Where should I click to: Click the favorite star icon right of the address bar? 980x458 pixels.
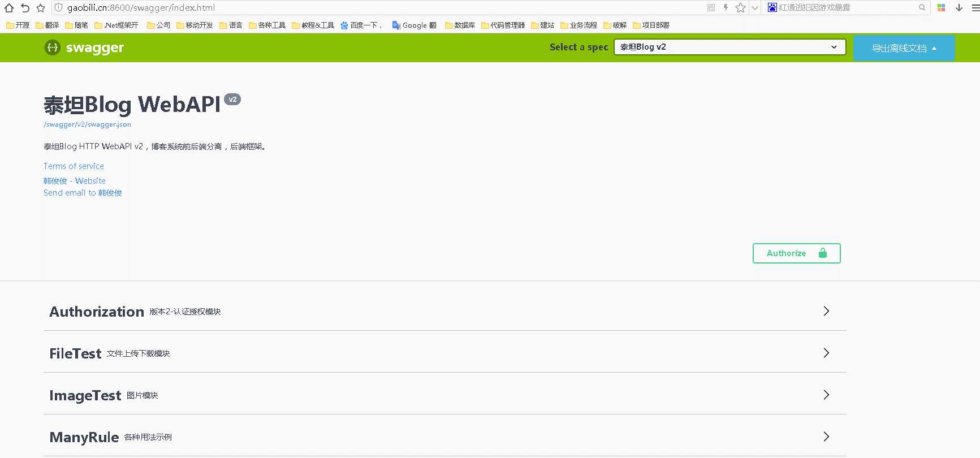pos(740,8)
